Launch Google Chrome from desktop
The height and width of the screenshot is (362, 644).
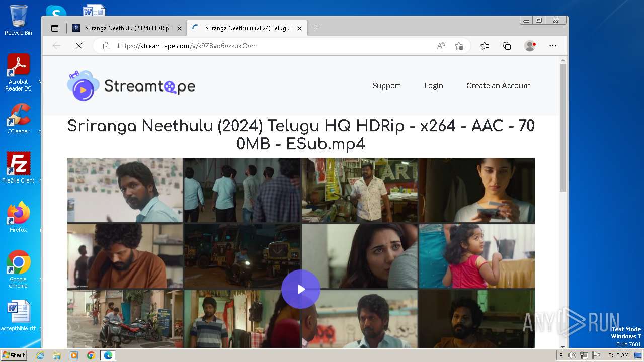point(18,269)
